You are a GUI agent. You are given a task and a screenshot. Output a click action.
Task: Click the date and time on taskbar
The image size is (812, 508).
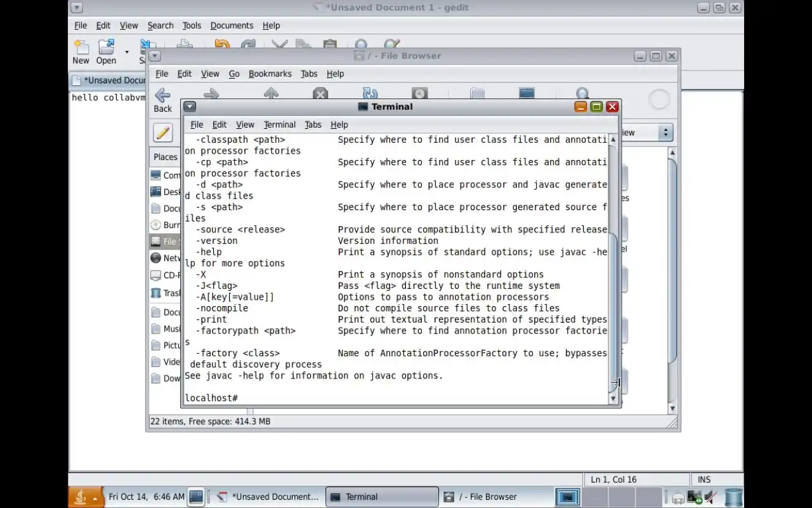[x=147, y=497]
